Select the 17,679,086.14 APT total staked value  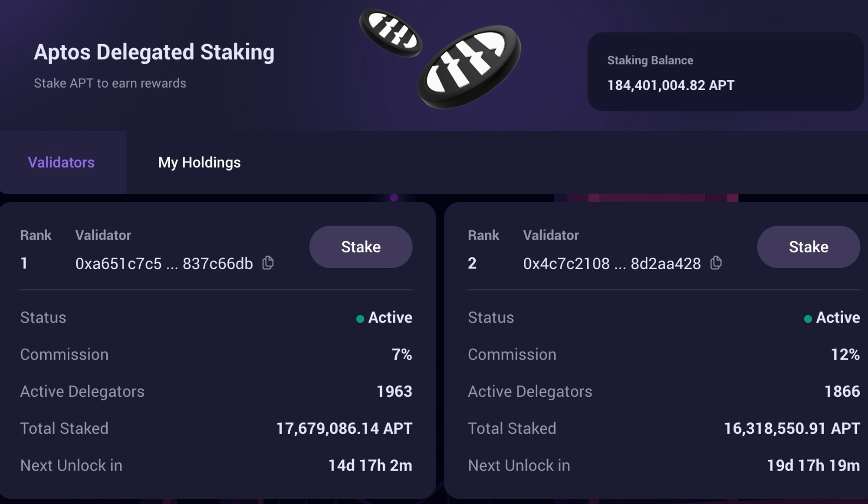coord(344,428)
